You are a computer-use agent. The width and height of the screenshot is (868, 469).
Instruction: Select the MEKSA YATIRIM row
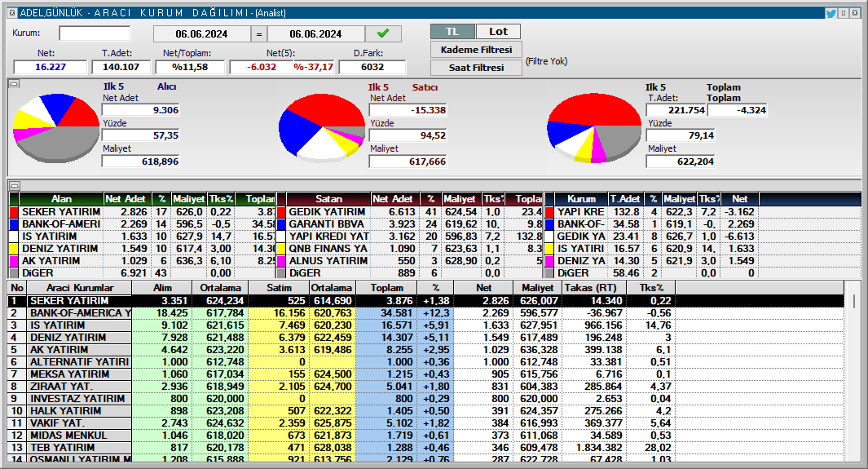point(425,374)
